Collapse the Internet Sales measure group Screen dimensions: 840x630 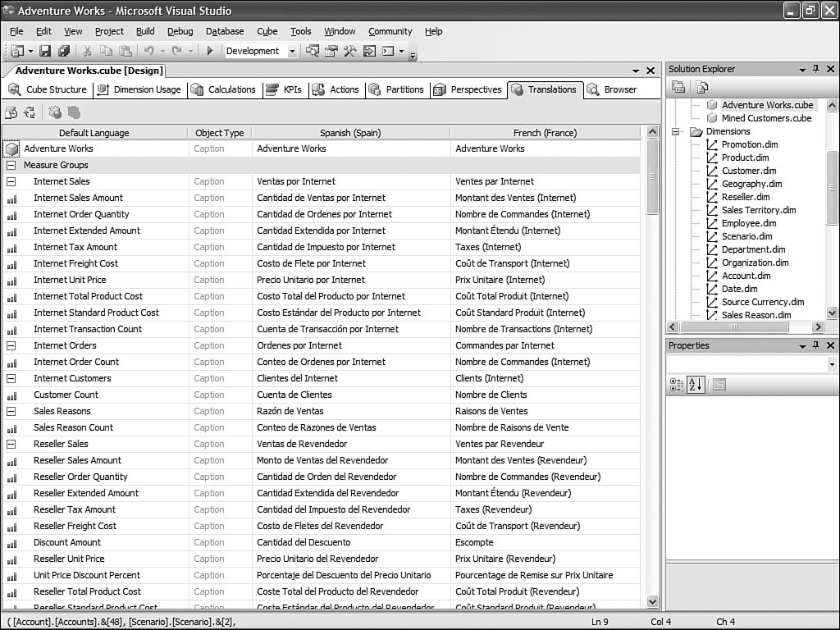[11, 181]
